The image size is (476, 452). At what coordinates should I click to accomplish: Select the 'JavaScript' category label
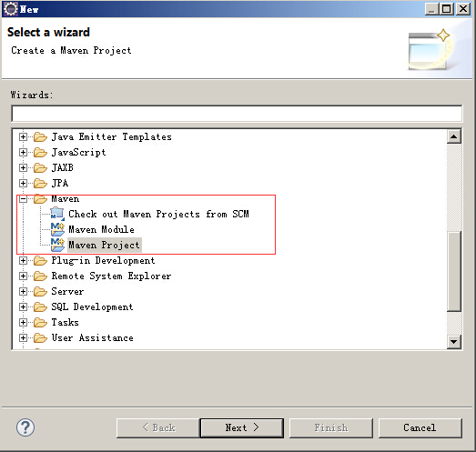click(x=78, y=152)
